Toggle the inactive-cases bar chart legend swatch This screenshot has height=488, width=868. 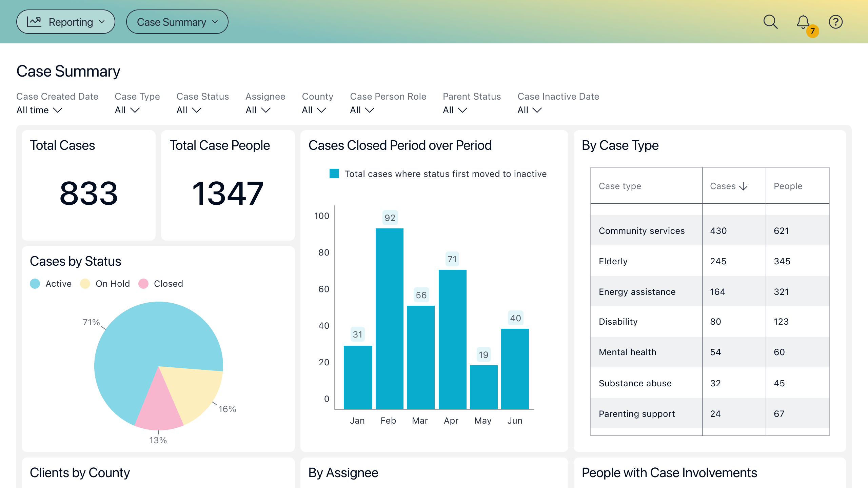[334, 174]
